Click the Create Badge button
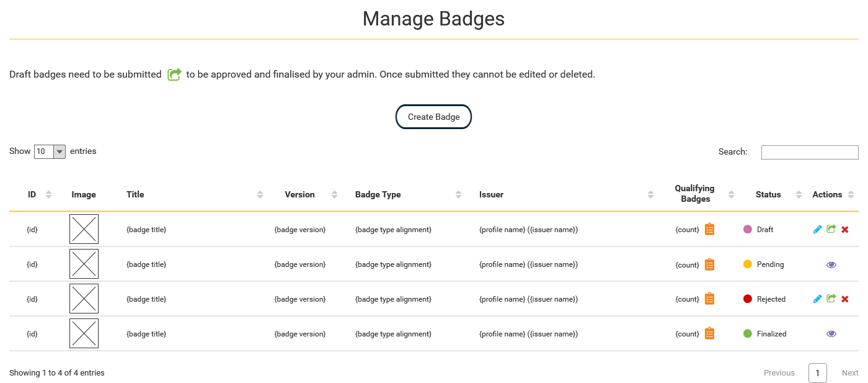 click(x=434, y=117)
